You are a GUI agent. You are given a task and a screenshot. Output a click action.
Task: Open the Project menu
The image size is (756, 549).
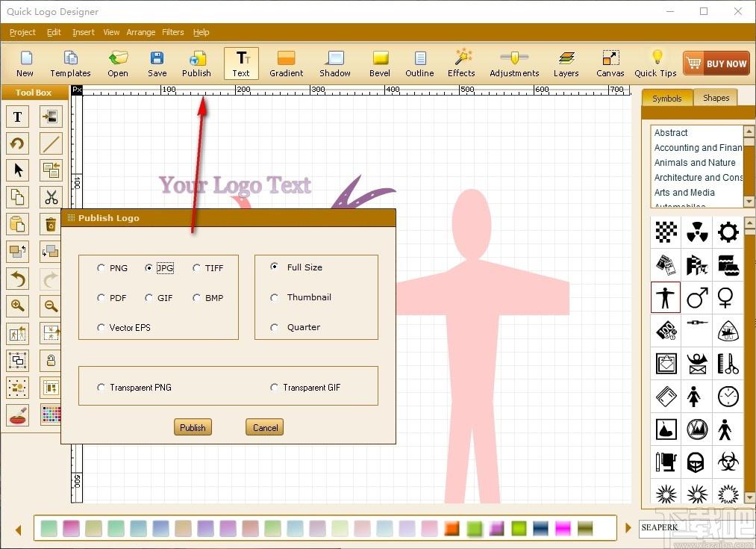coord(22,32)
